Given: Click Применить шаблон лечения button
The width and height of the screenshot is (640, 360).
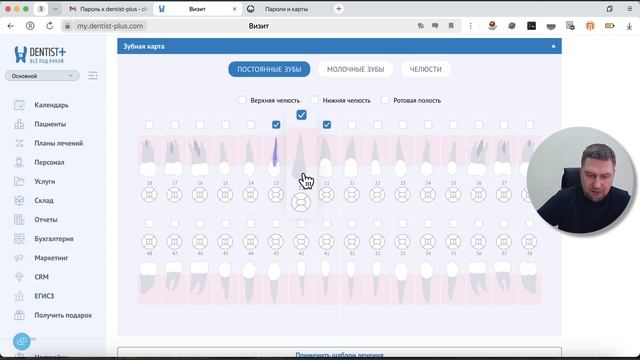Looking at the screenshot, I should 339,353.
